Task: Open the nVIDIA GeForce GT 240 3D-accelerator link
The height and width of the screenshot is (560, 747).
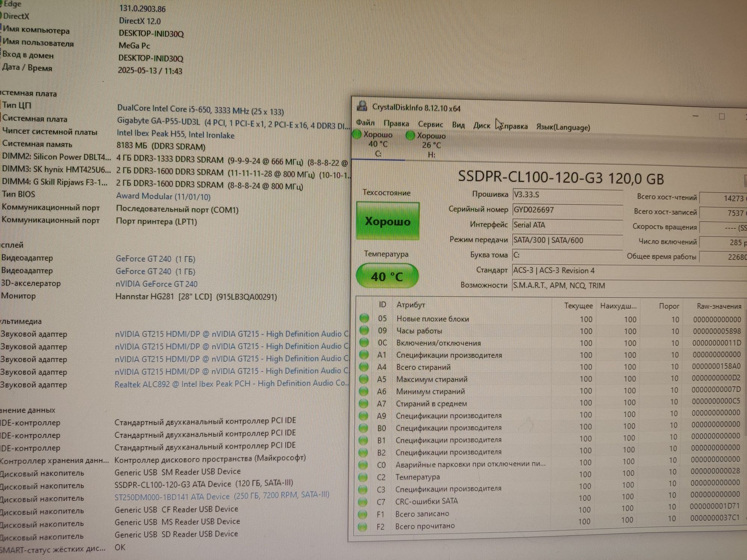Action: (x=156, y=284)
